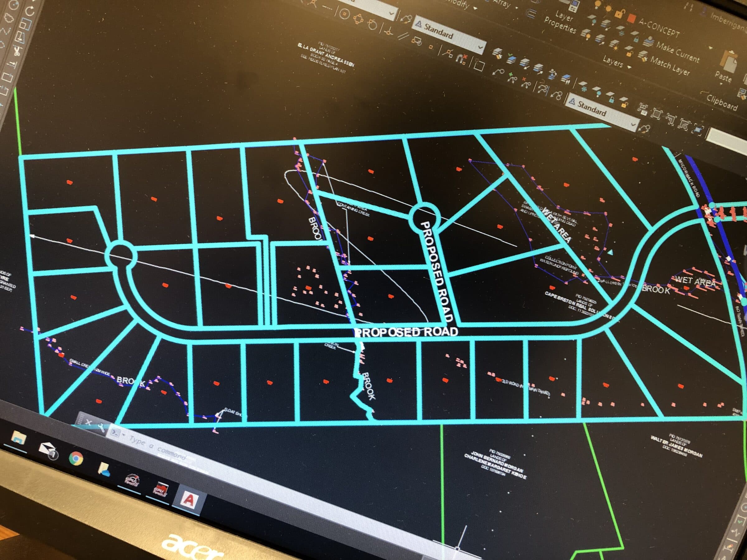Image resolution: width=747 pixels, height=560 pixels.
Task: Close the command line with its X
Action: pos(88,422)
